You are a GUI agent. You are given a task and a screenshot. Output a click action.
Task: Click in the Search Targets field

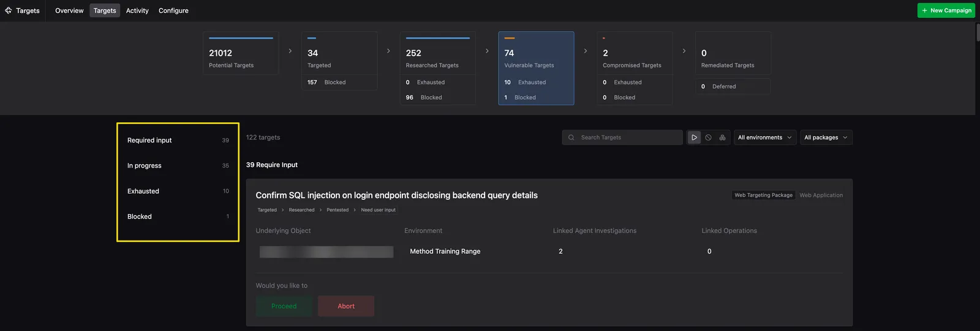(x=622, y=138)
